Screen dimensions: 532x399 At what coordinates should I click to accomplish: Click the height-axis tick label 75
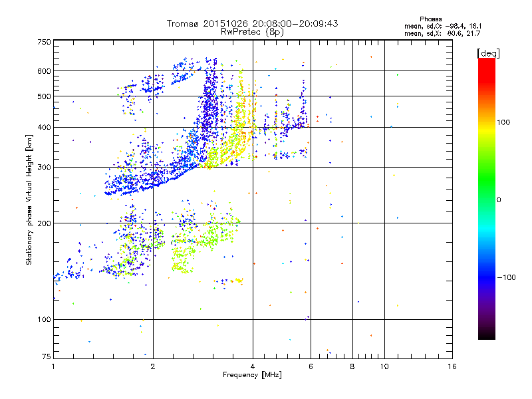coord(47,356)
